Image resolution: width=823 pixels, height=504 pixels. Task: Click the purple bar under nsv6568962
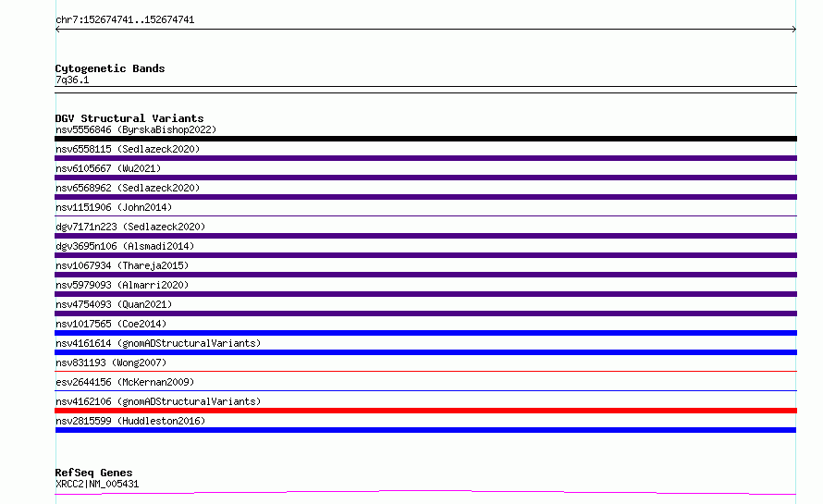425,197
